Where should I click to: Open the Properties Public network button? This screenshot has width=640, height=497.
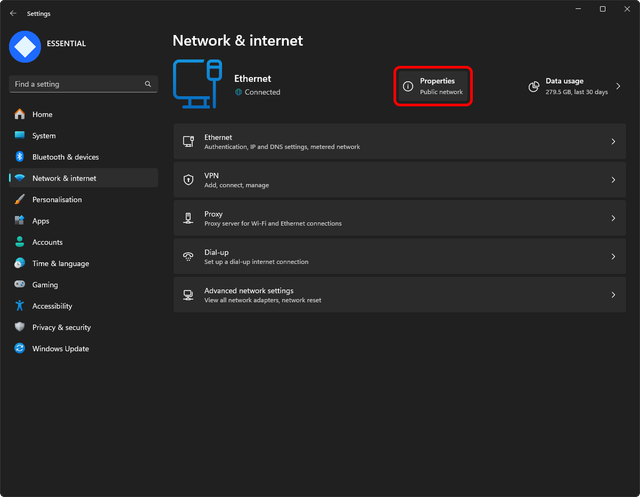(433, 86)
